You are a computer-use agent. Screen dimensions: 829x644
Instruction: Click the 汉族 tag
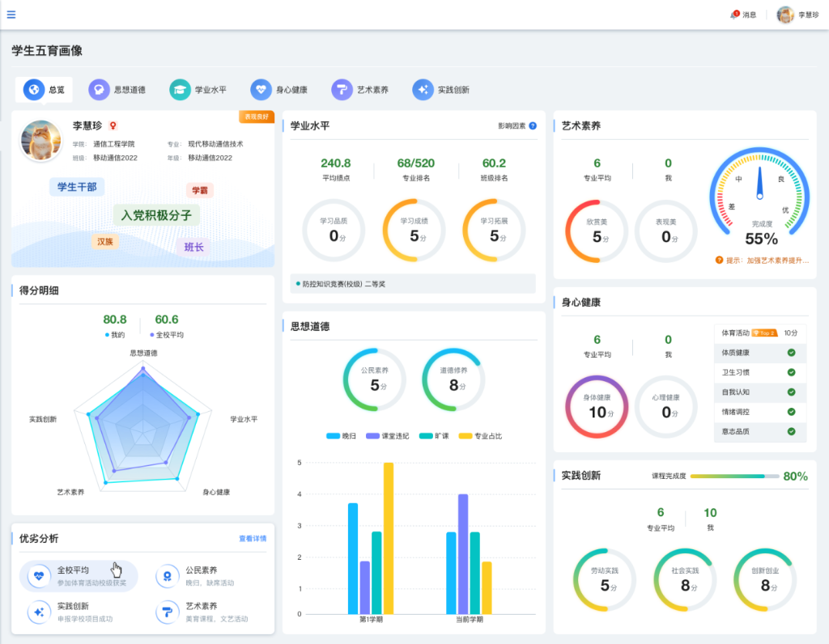pyautogui.click(x=104, y=241)
